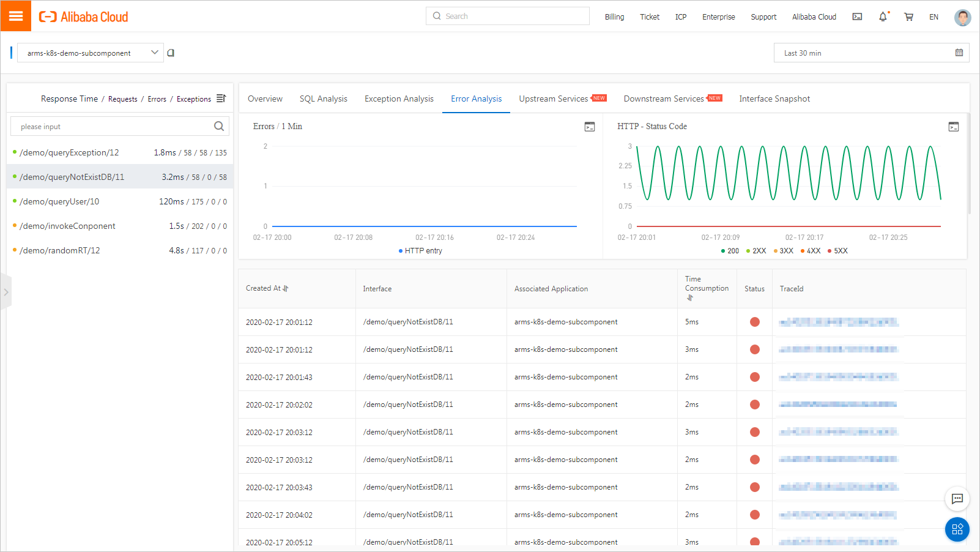Select /demo/randomRT/12 interface
This screenshot has width=980, height=552.
point(120,250)
